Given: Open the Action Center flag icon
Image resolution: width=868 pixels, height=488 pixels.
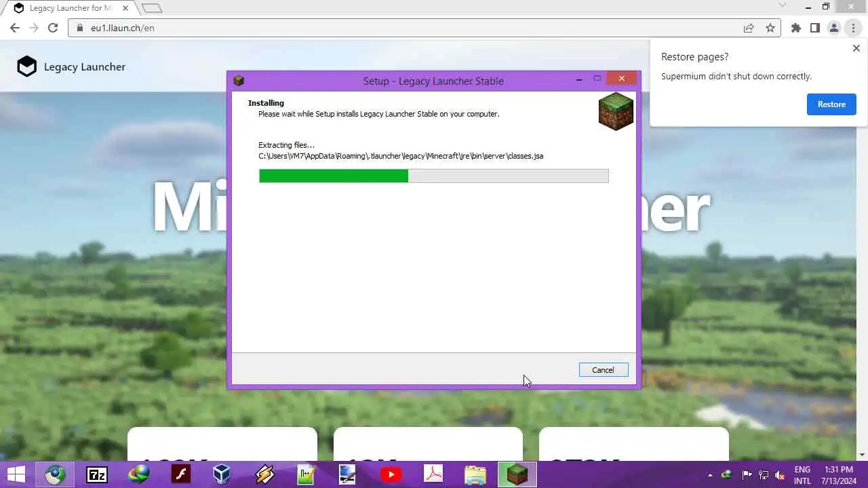Looking at the screenshot, I should pyautogui.click(x=747, y=475).
